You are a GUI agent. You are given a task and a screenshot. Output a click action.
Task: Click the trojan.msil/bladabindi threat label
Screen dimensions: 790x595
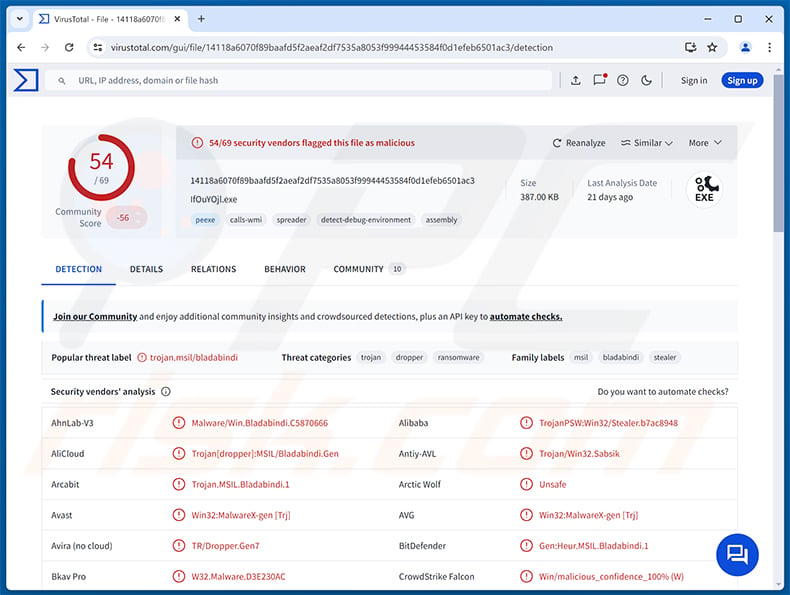pyautogui.click(x=194, y=357)
